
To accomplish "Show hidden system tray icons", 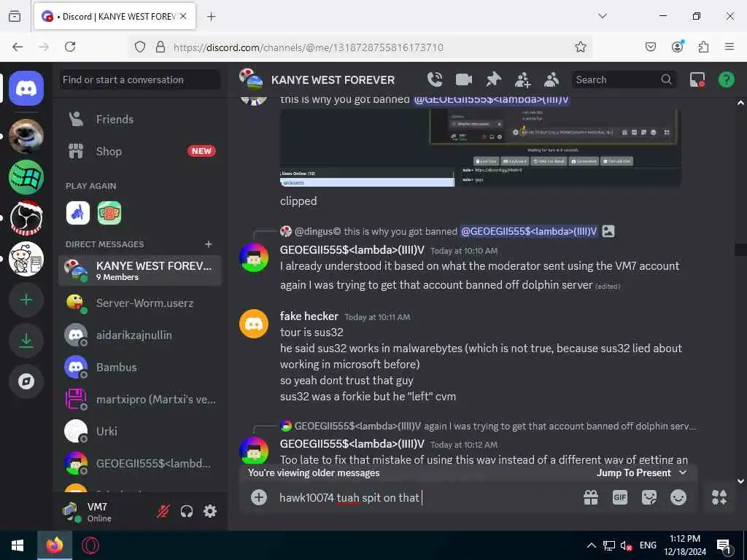I will (591, 545).
